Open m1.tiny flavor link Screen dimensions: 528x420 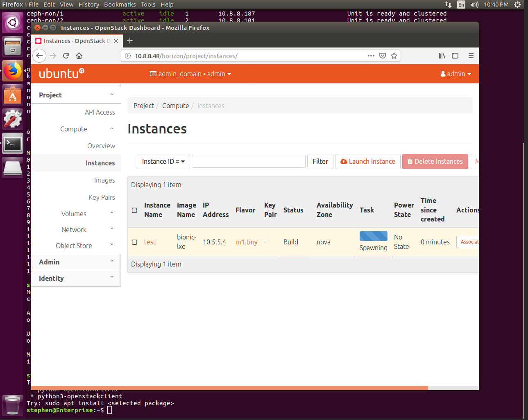tap(247, 242)
